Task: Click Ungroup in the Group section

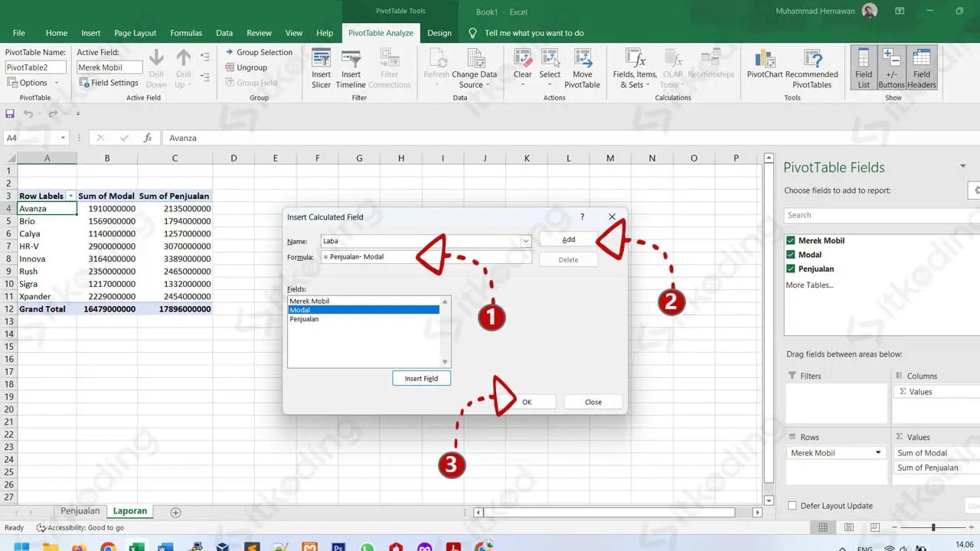Action: pyautogui.click(x=247, y=67)
